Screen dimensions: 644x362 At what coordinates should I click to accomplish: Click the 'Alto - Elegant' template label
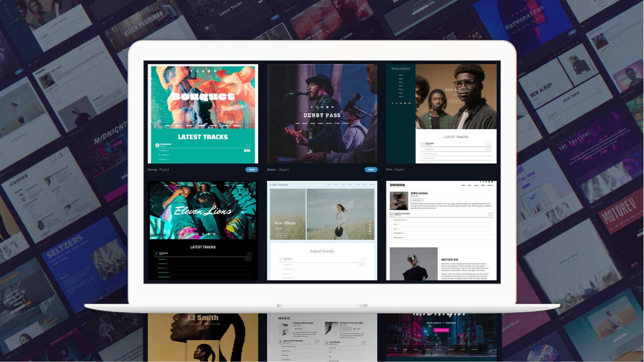[x=395, y=170]
